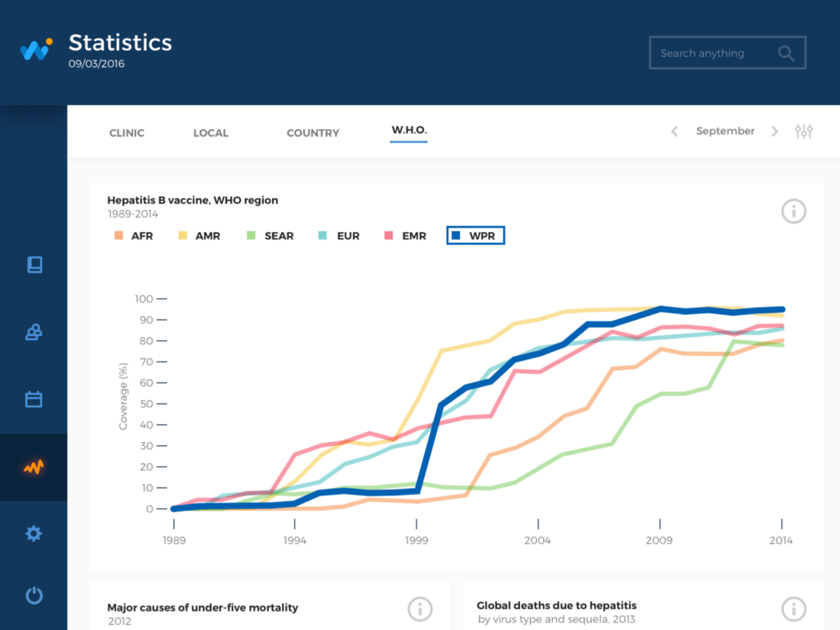
Task: Click the Search anything input field
Action: tap(727, 53)
